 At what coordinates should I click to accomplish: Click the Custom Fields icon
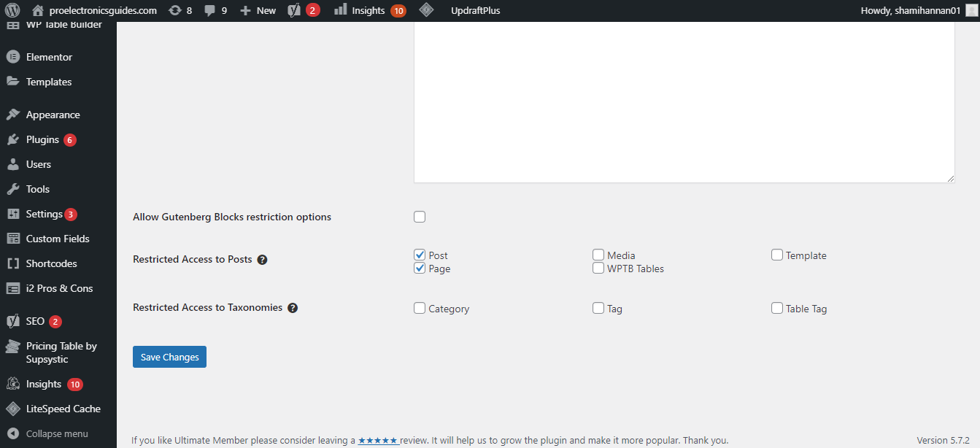[x=12, y=239]
